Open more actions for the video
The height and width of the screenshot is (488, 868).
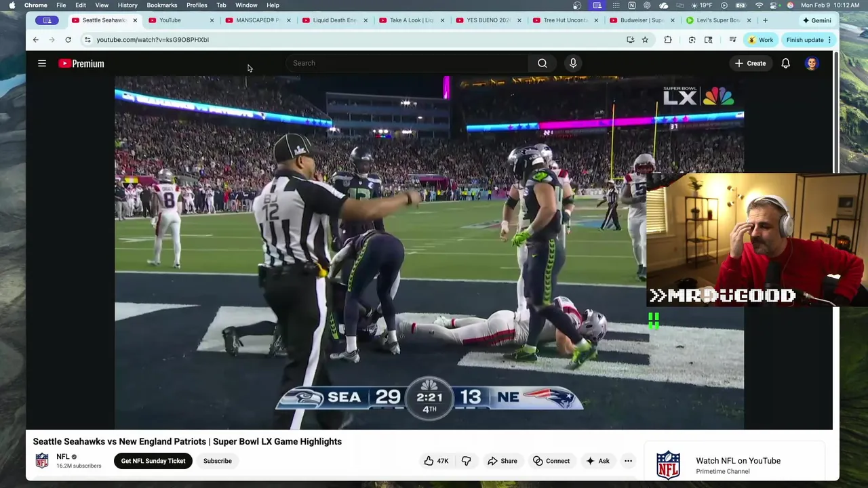point(628,461)
